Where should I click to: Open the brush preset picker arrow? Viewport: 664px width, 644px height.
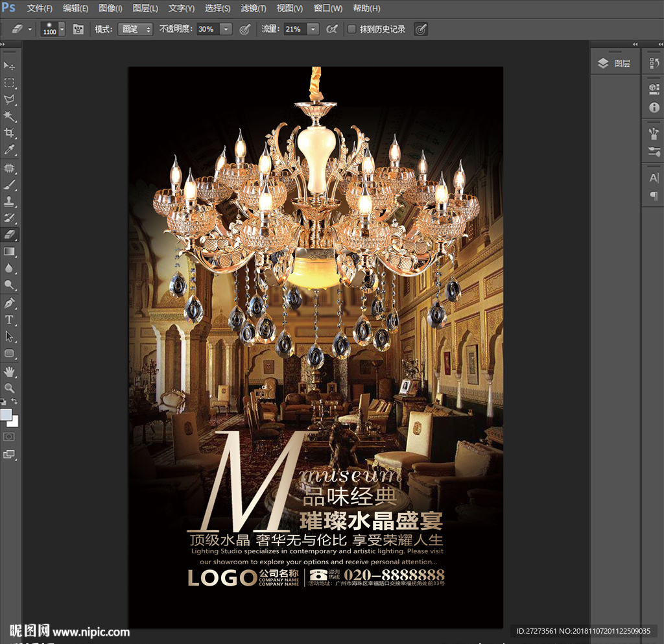pyautogui.click(x=62, y=29)
